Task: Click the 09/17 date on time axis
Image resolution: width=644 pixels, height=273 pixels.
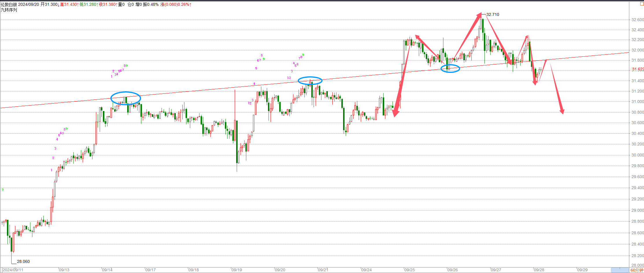Action: 150,270
